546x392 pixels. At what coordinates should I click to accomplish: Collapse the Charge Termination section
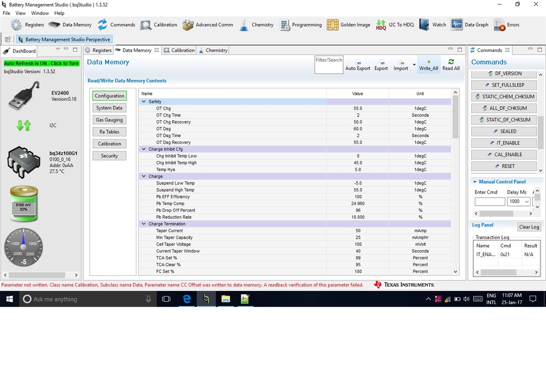coord(144,224)
